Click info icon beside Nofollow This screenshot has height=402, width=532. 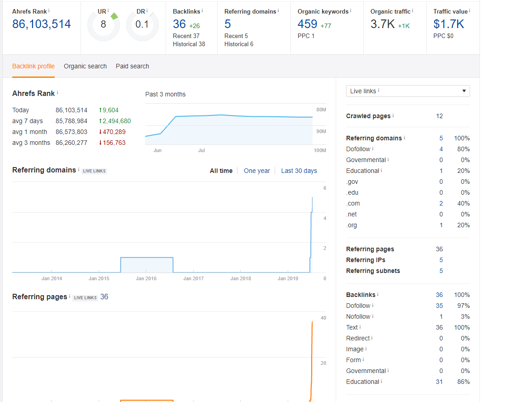(x=373, y=316)
